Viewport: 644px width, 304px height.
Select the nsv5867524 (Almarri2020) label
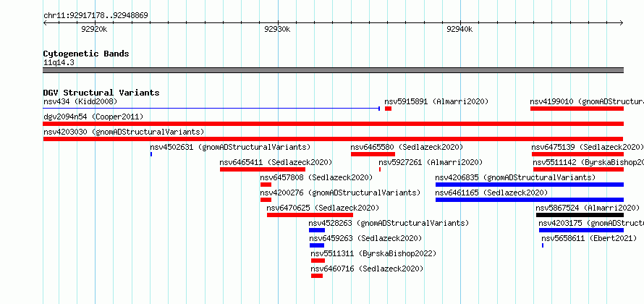tap(588, 208)
